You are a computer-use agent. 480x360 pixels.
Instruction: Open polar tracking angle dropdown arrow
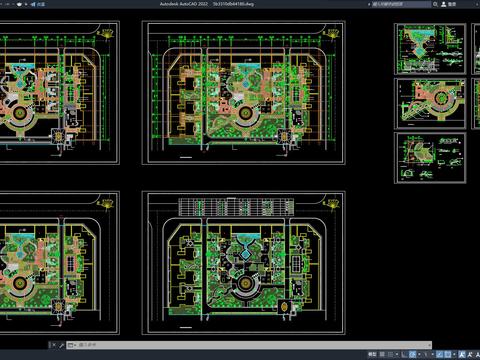click(x=419, y=354)
